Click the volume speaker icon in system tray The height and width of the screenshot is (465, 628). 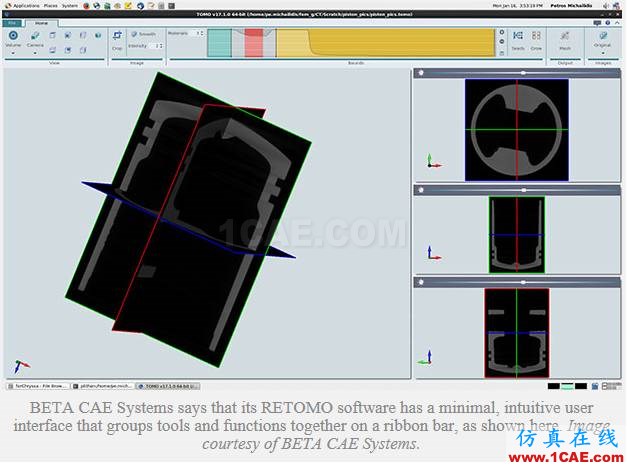(x=606, y=6)
